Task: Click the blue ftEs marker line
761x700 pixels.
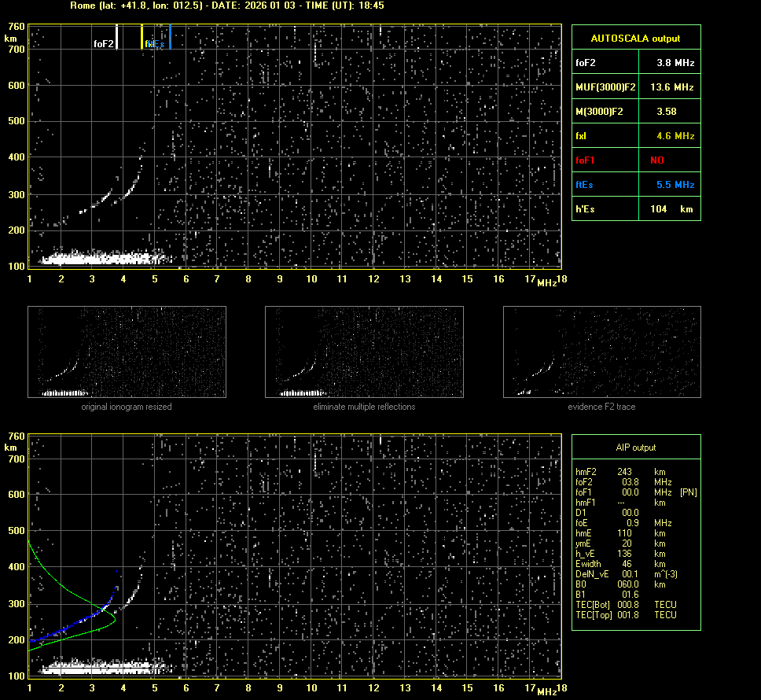Action: 171,37
